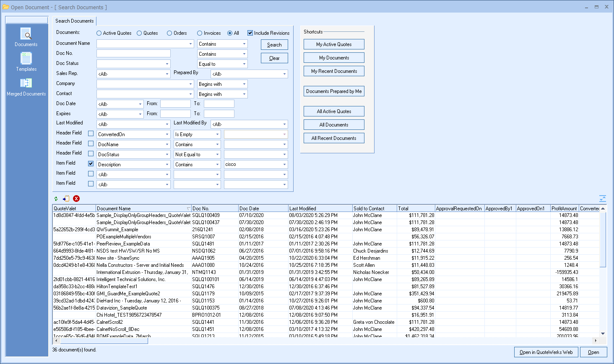Click the Document Name column sort triangle

[188, 209]
